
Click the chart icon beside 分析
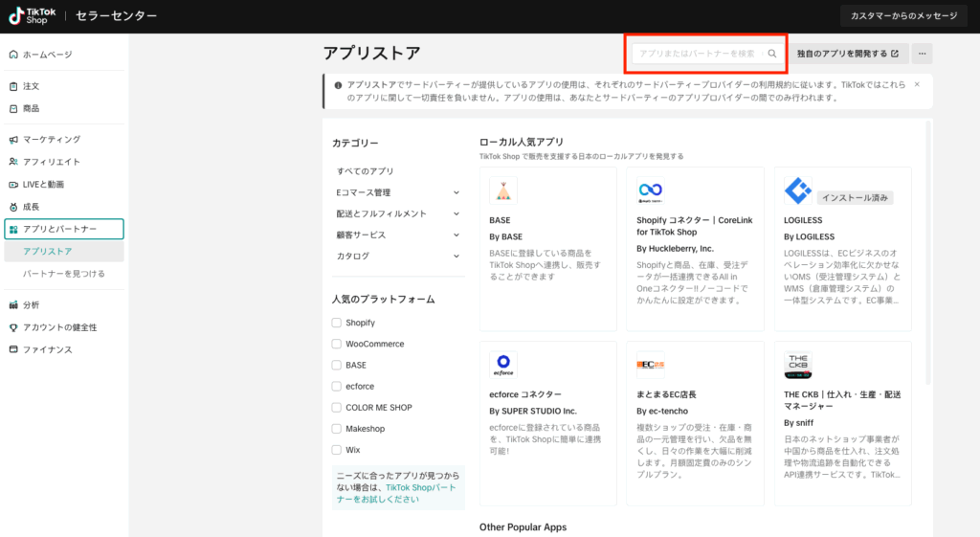(13, 305)
